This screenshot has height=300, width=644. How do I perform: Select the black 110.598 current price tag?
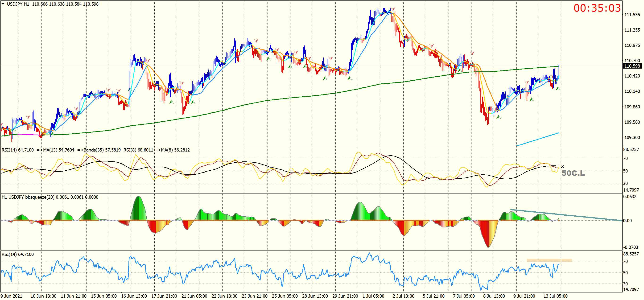632,66
